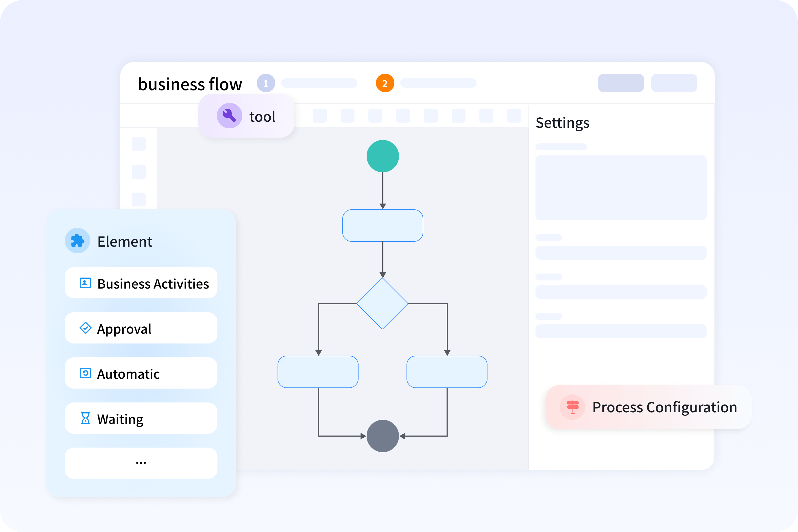This screenshot has width=798, height=532.
Task: Click the Approval diamond icon
Action: click(x=86, y=328)
